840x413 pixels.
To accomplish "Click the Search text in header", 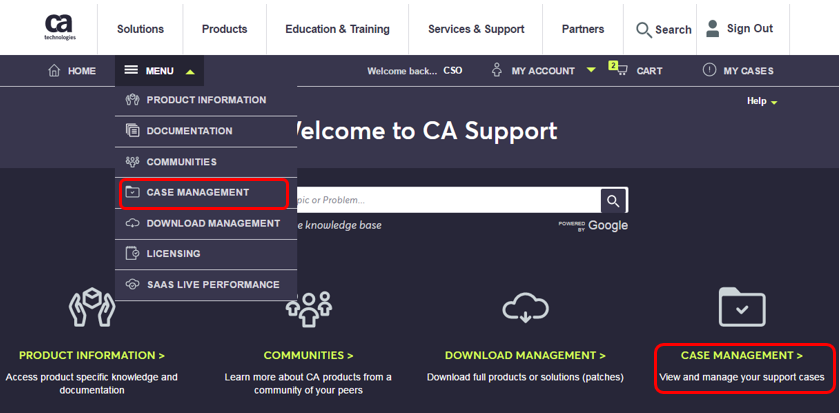I will pos(673,30).
